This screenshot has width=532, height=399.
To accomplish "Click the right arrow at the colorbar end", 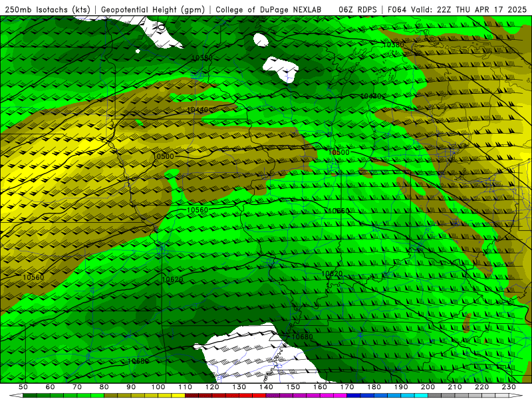I will pyautogui.click(x=515, y=395).
